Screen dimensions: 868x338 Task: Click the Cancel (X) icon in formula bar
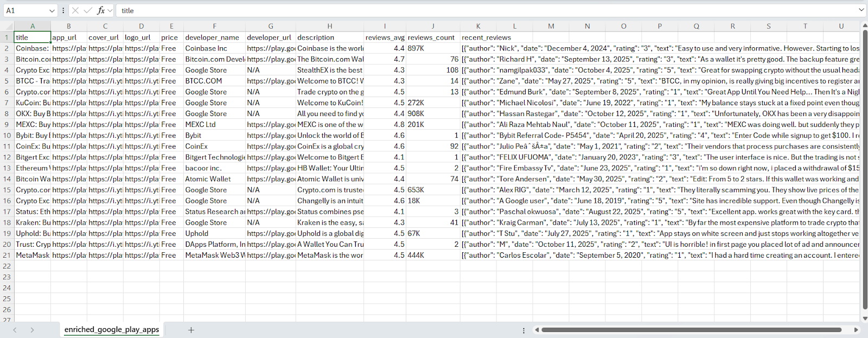(76, 10)
